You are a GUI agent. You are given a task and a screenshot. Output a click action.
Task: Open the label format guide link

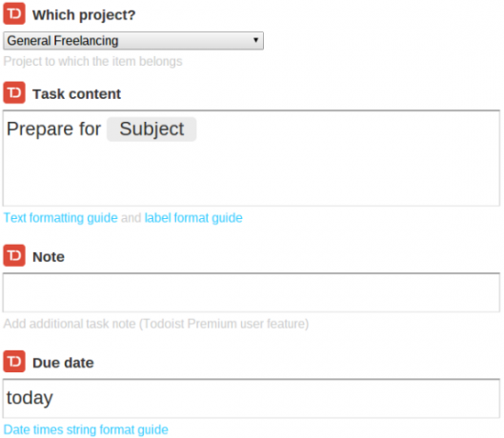coord(193,218)
